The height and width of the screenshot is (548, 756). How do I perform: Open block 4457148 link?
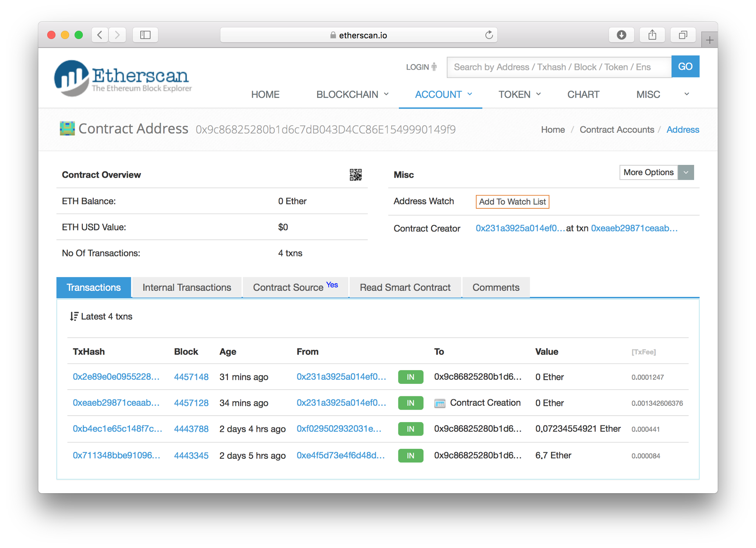point(191,377)
